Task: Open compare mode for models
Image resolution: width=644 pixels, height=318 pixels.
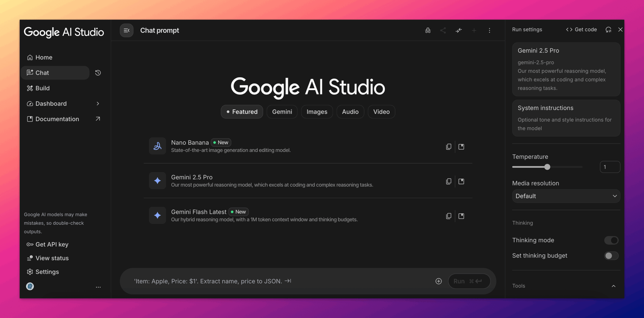Action: point(459,30)
